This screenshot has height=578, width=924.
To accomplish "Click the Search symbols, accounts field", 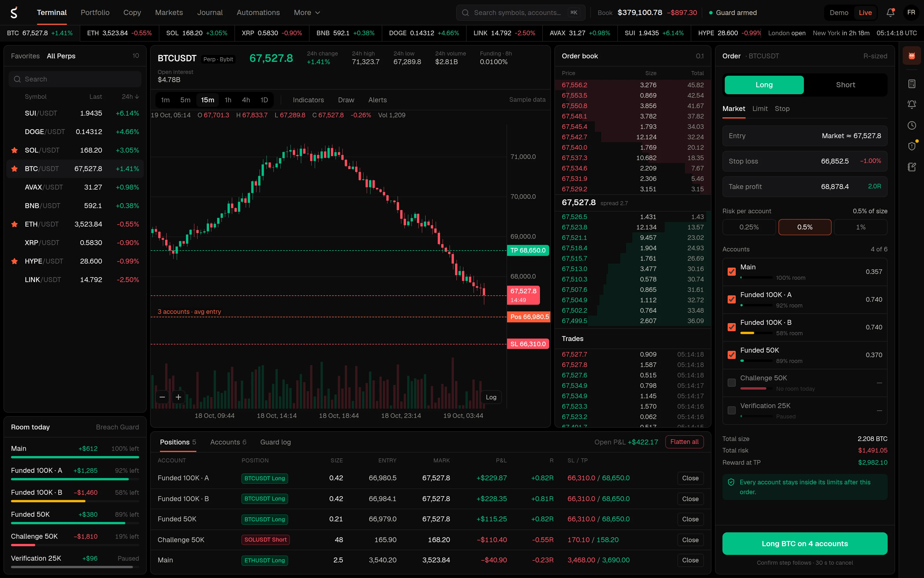I will click(x=521, y=13).
